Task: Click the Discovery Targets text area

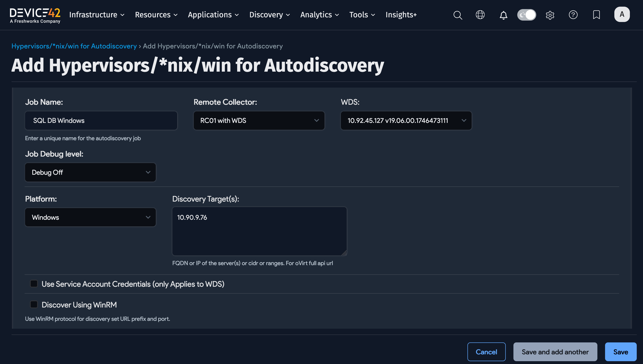Action: click(x=259, y=231)
